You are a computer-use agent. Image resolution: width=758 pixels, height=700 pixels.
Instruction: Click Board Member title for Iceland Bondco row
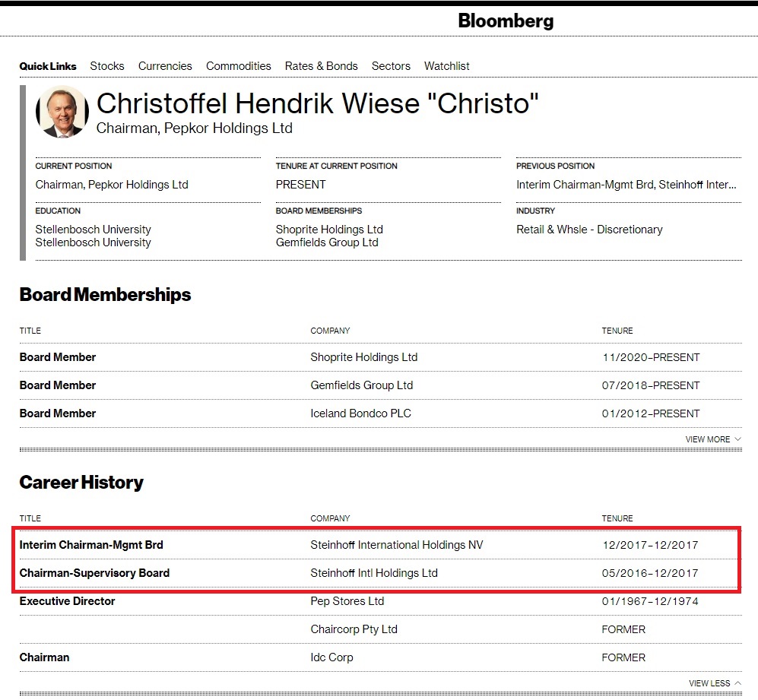[58, 413]
